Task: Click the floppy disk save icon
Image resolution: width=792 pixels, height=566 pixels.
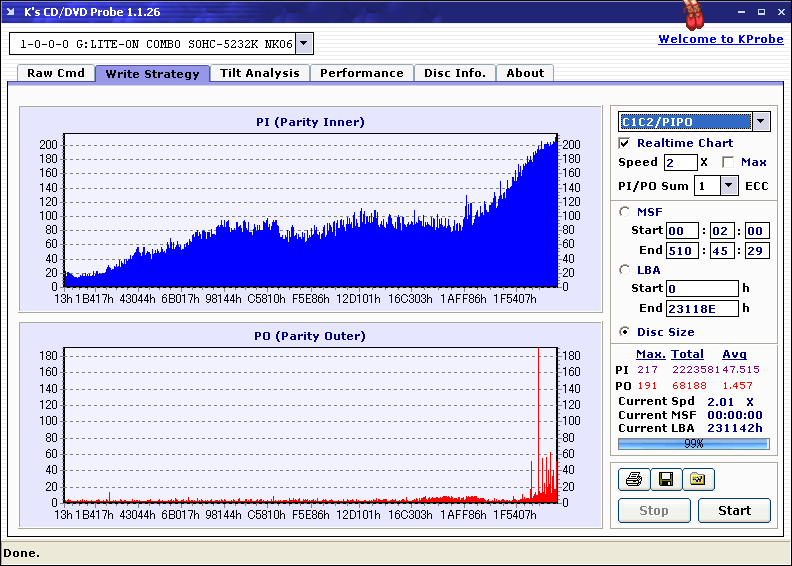Action: (665, 480)
